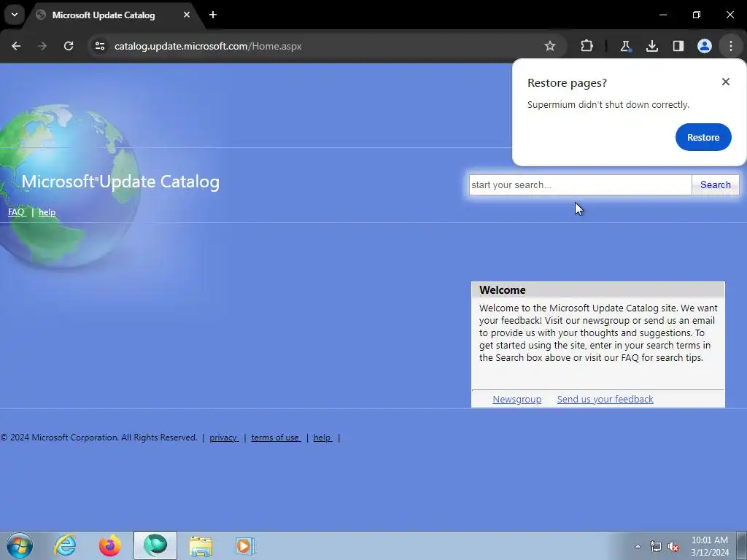The image size is (747, 560).
Task: Open Send us your feedback link
Action: coord(605,399)
